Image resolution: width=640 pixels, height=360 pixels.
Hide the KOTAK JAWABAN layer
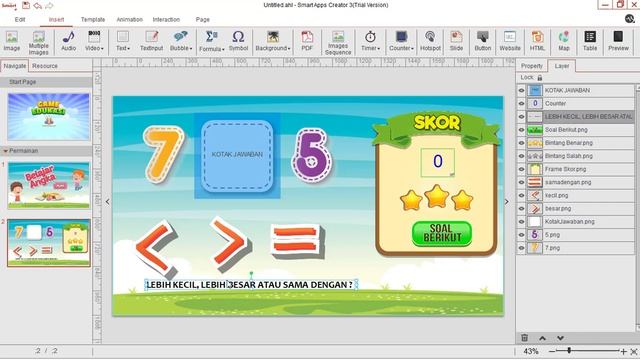pyautogui.click(x=521, y=91)
